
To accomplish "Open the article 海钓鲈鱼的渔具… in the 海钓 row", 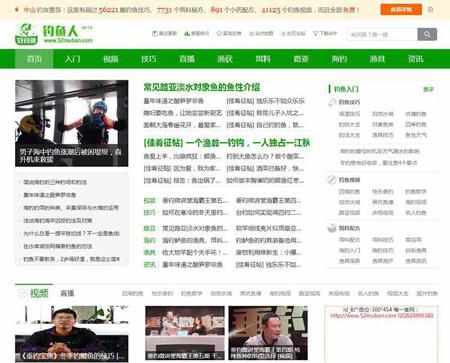I will pos(195,240).
